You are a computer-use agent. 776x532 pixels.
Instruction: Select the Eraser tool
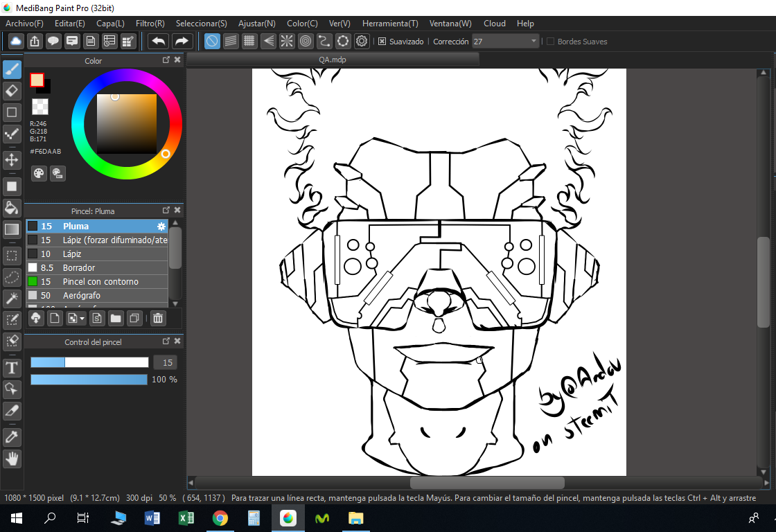tap(12, 91)
